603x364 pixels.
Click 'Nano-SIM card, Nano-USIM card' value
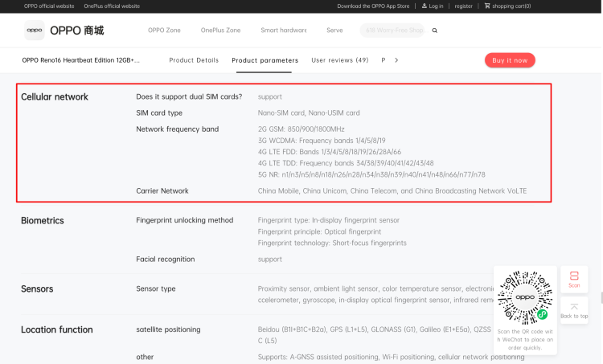point(309,113)
